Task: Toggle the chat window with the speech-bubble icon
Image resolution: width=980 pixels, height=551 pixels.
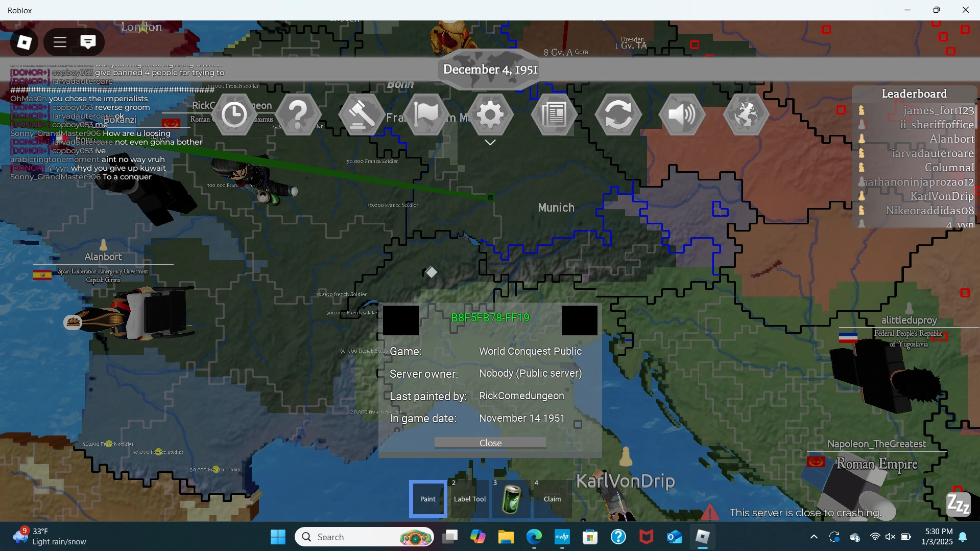Action: 88,42
